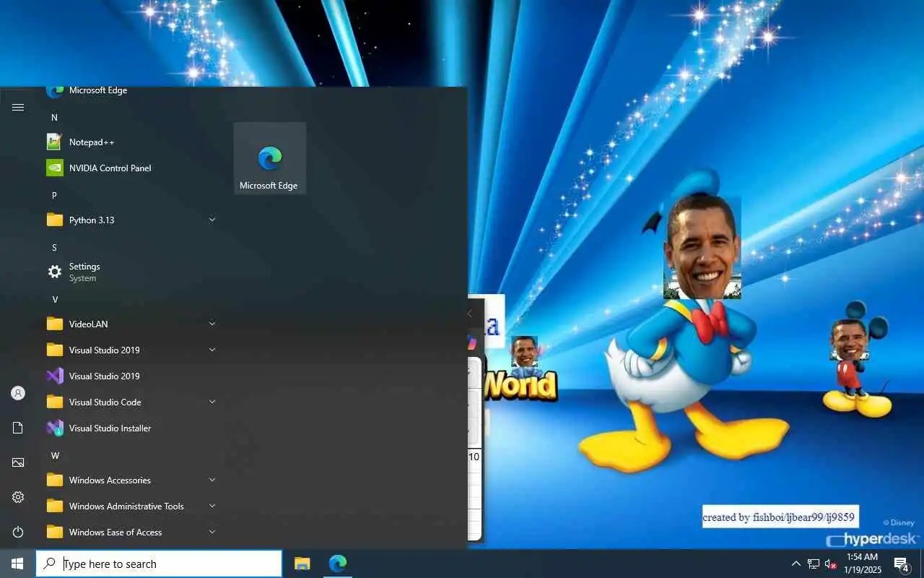
Task: Open Pictures from the Start sidebar
Action: (18, 462)
